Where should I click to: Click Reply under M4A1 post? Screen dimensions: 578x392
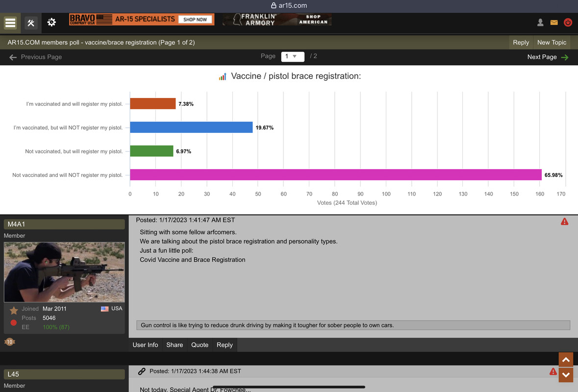[x=225, y=345]
